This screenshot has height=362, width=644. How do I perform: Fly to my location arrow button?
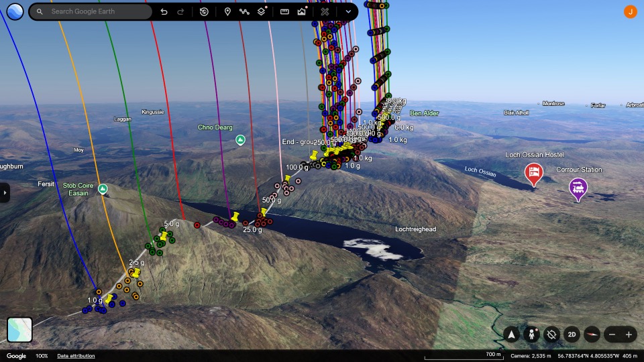pyautogui.click(x=511, y=335)
